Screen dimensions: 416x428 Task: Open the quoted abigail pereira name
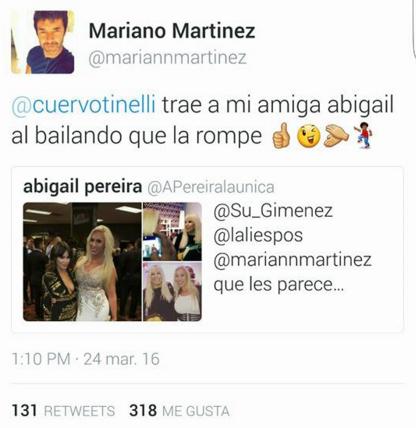(x=83, y=187)
